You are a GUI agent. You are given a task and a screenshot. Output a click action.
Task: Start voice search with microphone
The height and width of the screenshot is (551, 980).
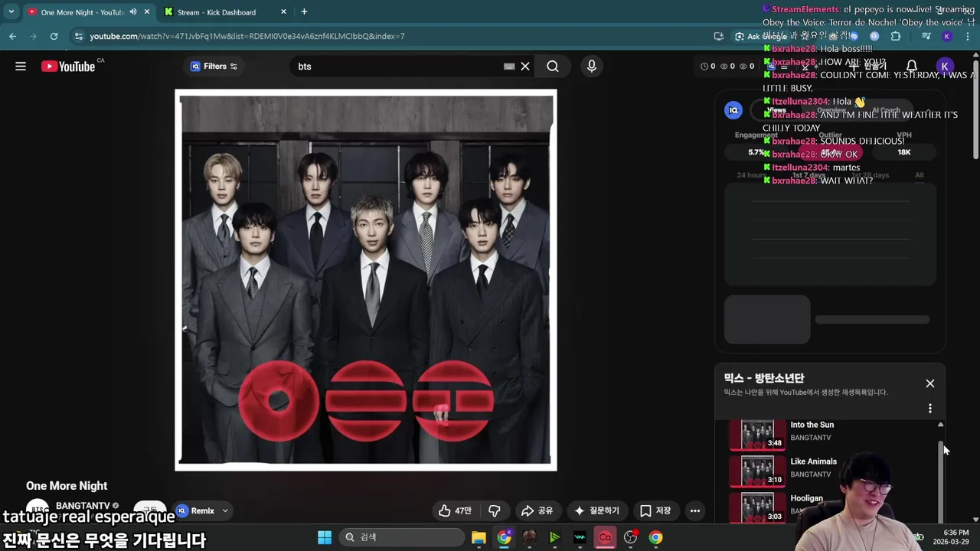(x=591, y=67)
